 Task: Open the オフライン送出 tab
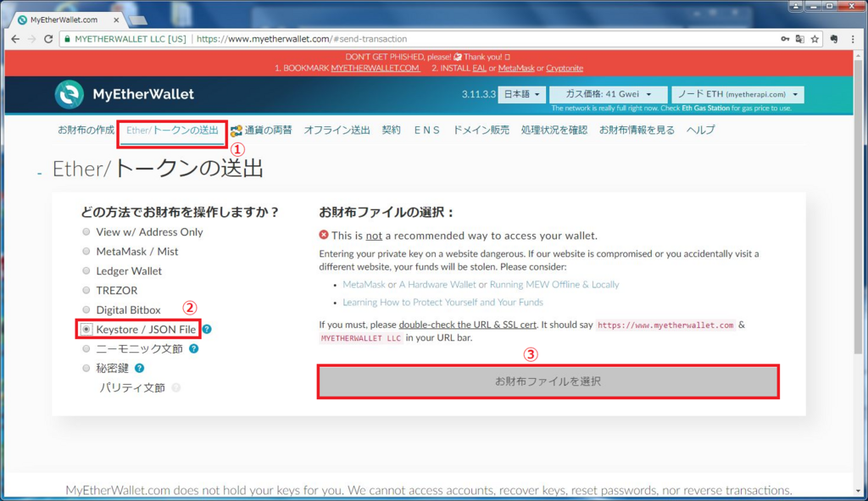[337, 130]
